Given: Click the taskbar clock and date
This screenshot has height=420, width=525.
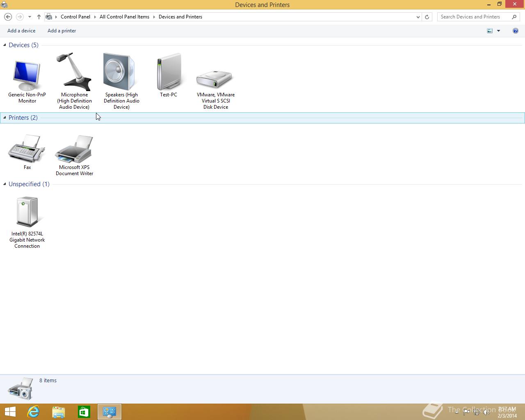Looking at the screenshot, I should pyautogui.click(x=507, y=412).
